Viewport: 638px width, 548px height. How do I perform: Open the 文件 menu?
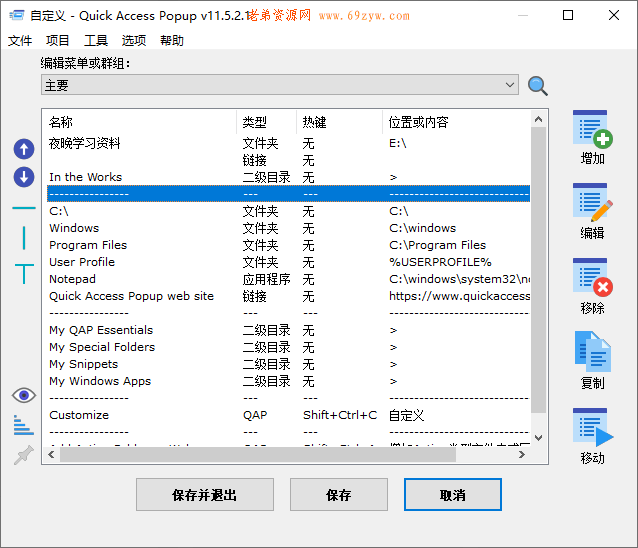[x=20, y=40]
